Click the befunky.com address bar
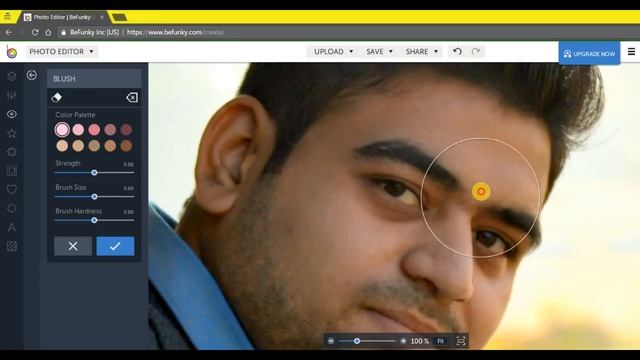640x360 pixels. coord(176,32)
